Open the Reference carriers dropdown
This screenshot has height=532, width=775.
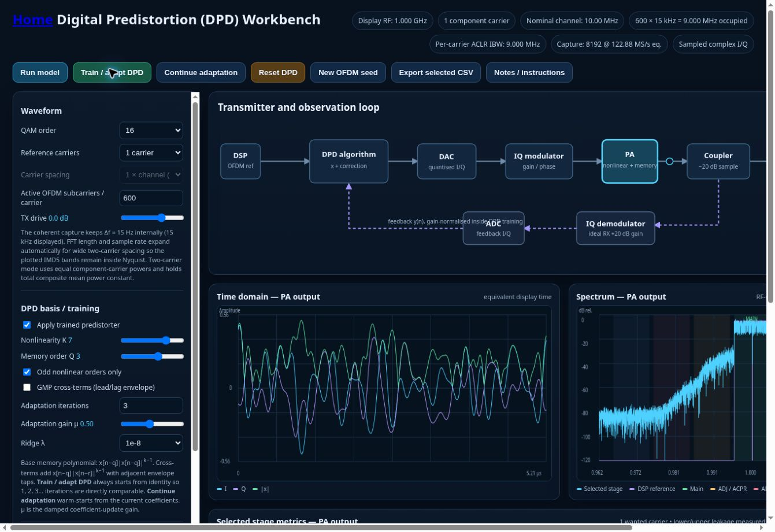[151, 152]
